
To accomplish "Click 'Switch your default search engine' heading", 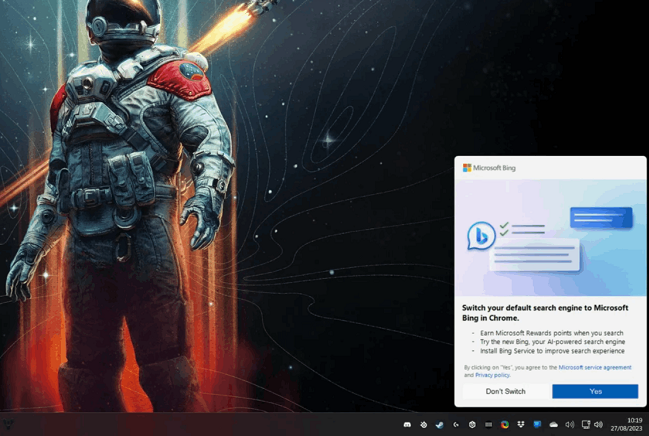I will pos(545,313).
